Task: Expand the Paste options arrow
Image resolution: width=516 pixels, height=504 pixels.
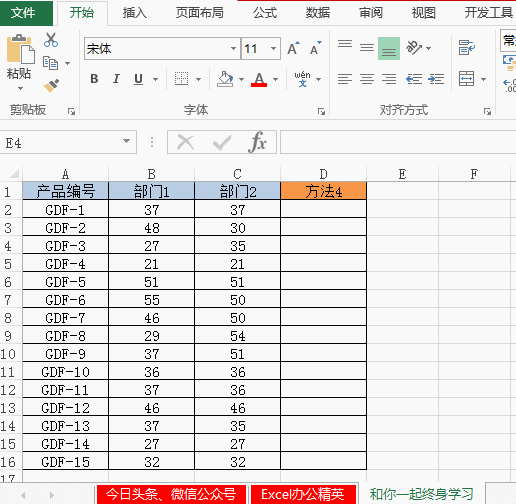Action: [x=20, y=89]
